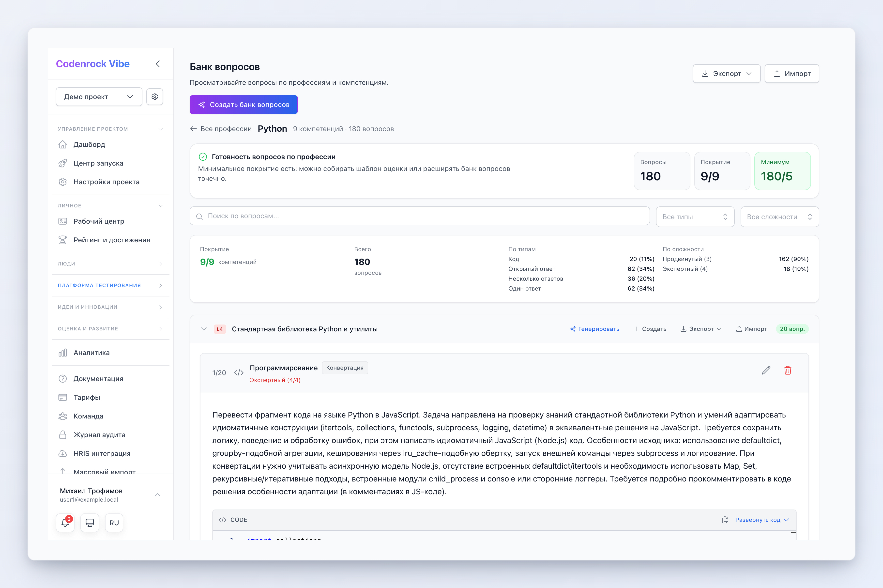Go to Тарифы
This screenshot has width=883, height=588.
click(87, 398)
